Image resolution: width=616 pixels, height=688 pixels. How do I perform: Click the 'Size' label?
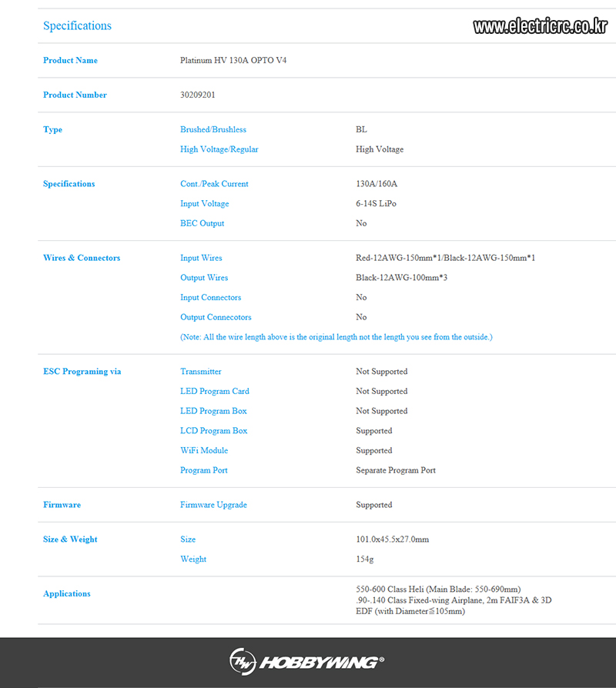(188, 539)
